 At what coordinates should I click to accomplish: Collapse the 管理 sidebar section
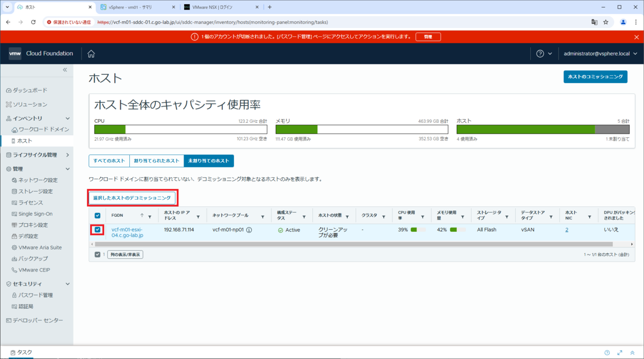pos(68,168)
